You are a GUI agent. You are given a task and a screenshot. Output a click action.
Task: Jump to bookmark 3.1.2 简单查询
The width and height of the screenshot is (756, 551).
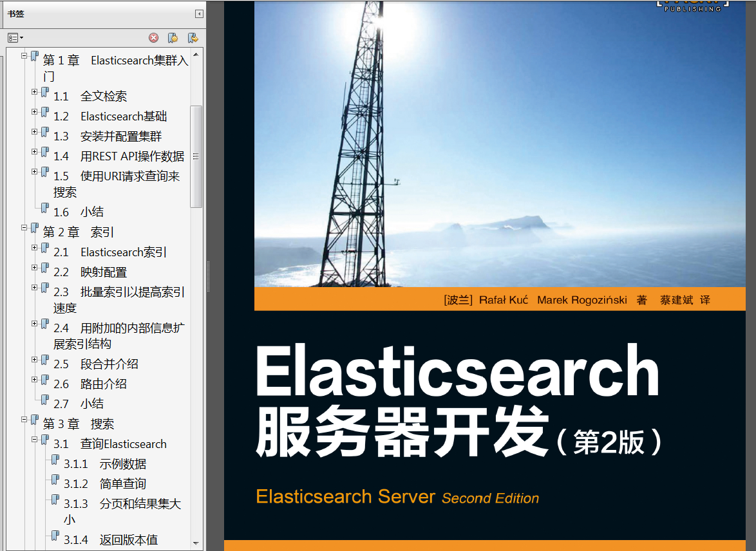pos(105,483)
